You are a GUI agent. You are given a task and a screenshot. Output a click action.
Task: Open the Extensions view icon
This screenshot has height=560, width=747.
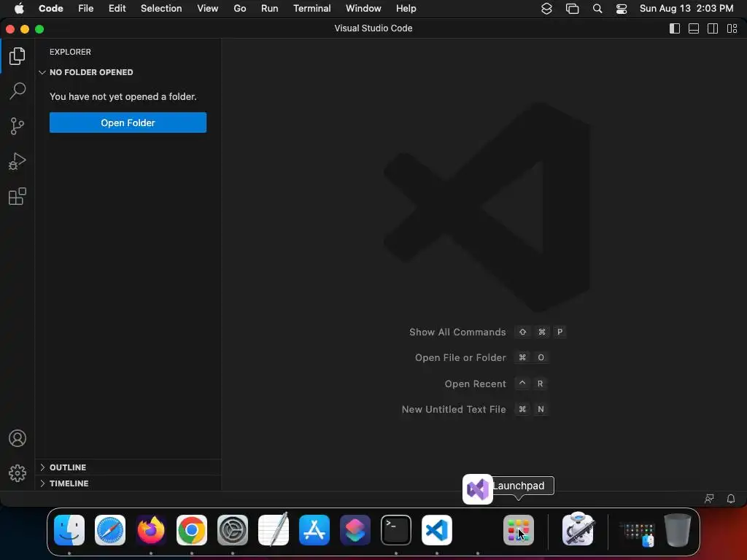tap(18, 196)
